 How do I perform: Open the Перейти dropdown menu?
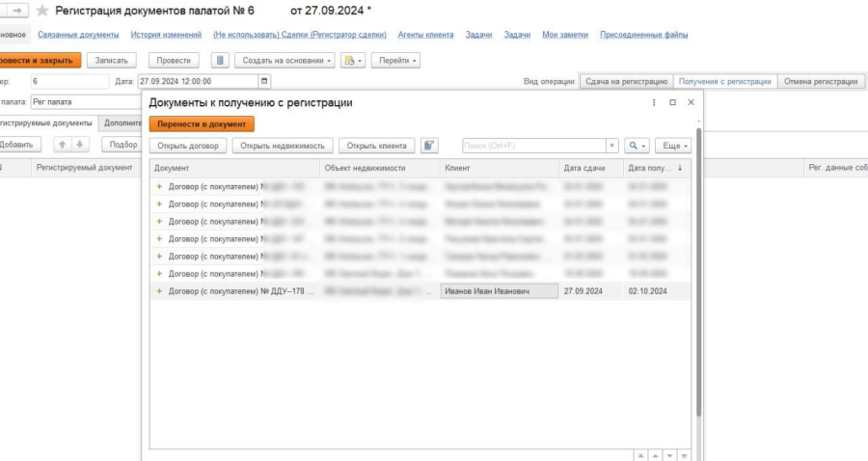[x=395, y=60]
